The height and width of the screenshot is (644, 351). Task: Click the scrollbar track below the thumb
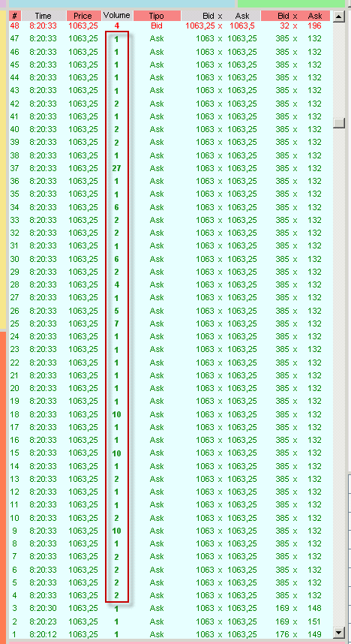339,369
